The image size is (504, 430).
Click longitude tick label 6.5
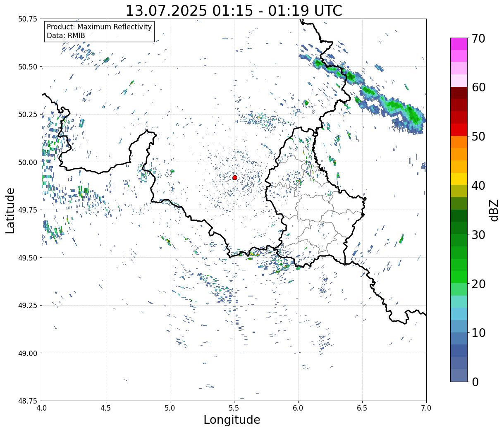click(x=362, y=408)
